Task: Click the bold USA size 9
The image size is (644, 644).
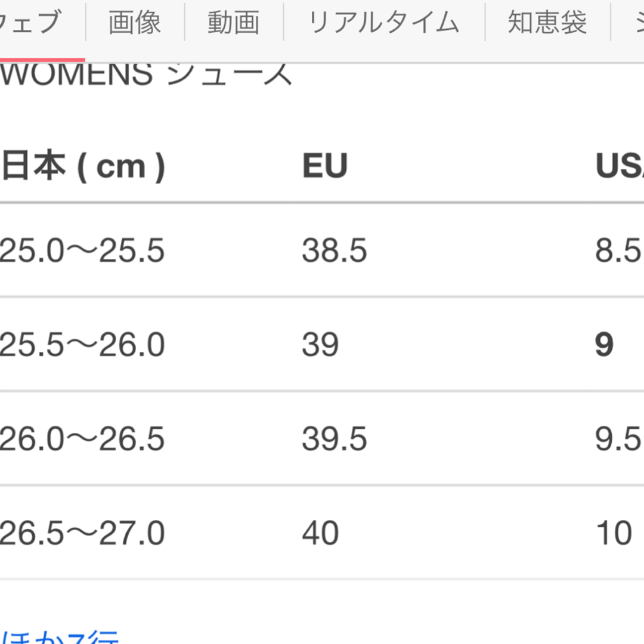Action: tap(604, 345)
